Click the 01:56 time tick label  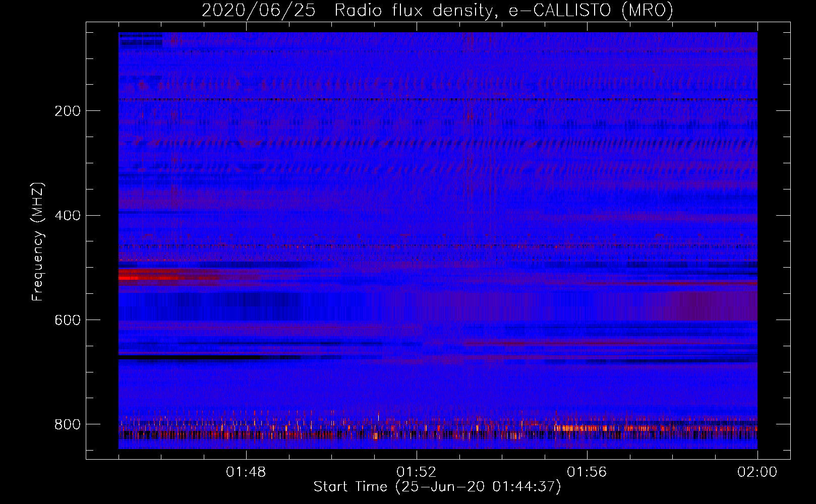pyautogui.click(x=587, y=472)
